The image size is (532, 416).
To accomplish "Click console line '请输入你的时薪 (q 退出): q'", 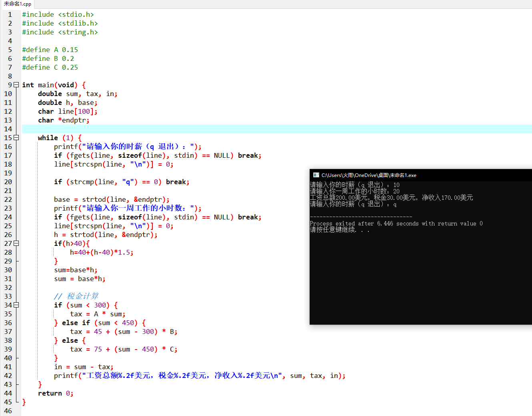I will tap(353, 204).
